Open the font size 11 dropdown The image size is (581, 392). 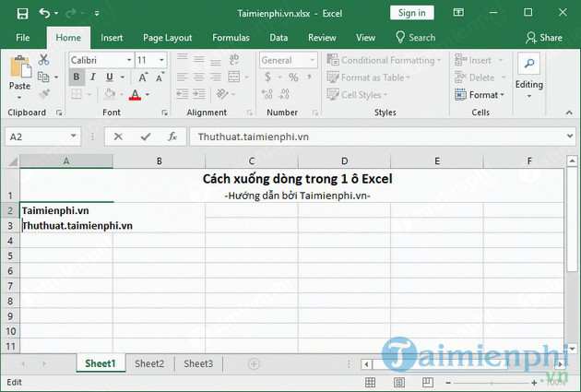[x=161, y=60]
